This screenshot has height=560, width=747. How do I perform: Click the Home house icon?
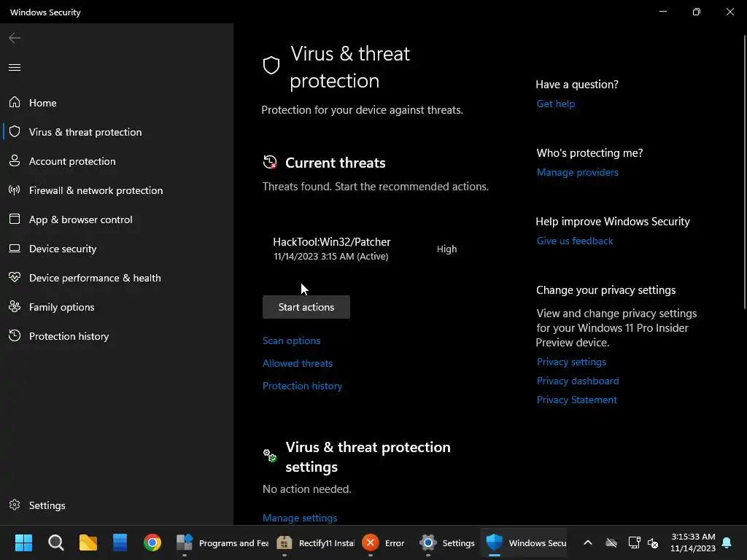click(x=15, y=102)
